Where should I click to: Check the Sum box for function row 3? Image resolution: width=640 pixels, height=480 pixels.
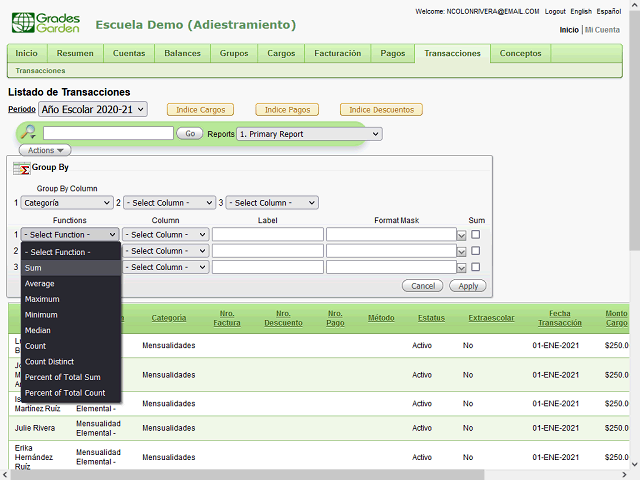point(476,267)
